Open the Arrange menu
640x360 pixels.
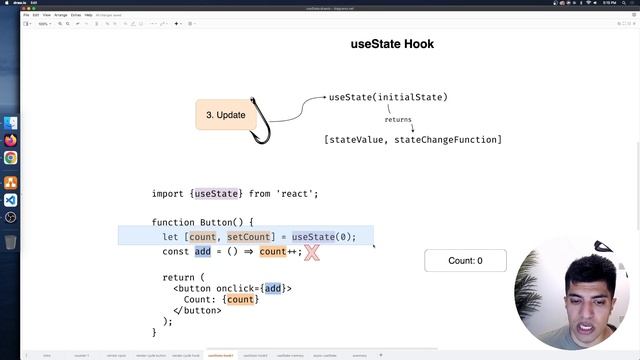click(61, 15)
